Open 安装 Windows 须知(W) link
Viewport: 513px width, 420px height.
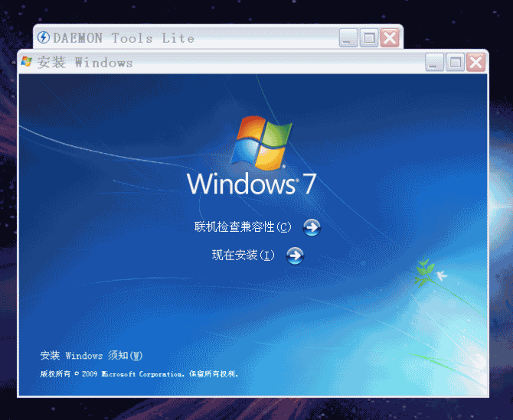coord(92,355)
